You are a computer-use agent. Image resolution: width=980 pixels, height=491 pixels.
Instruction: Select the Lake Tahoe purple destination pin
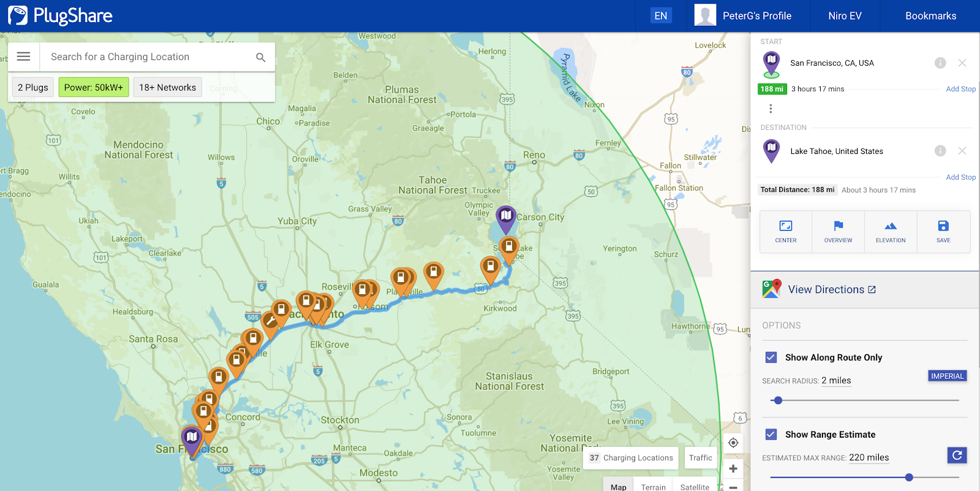pos(505,219)
